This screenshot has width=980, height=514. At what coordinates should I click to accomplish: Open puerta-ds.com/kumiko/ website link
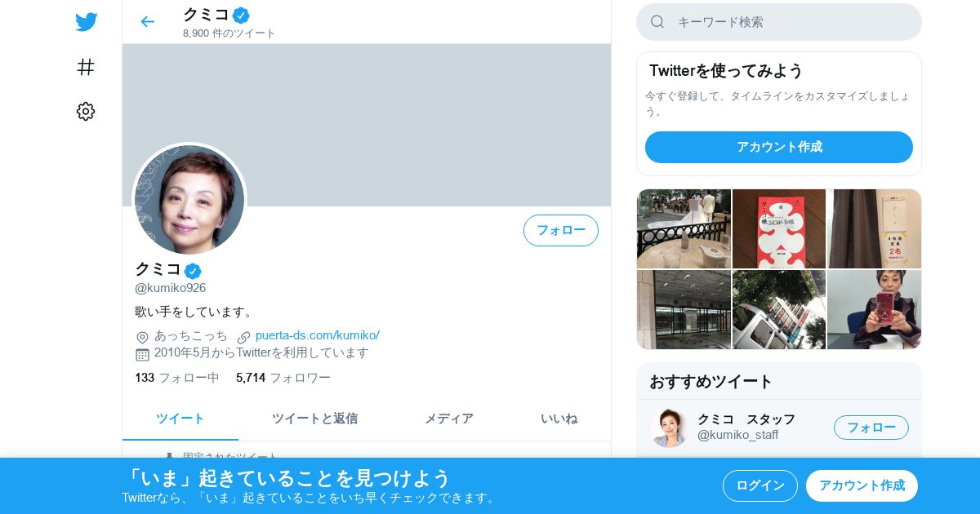pyautogui.click(x=318, y=335)
